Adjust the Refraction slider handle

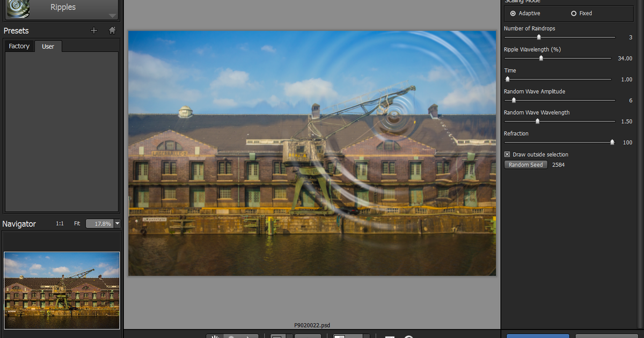(x=612, y=142)
